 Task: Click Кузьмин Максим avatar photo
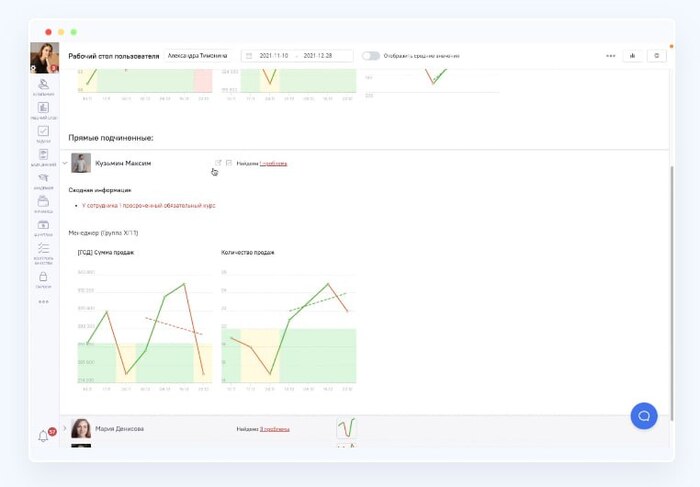click(x=81, y=163)
